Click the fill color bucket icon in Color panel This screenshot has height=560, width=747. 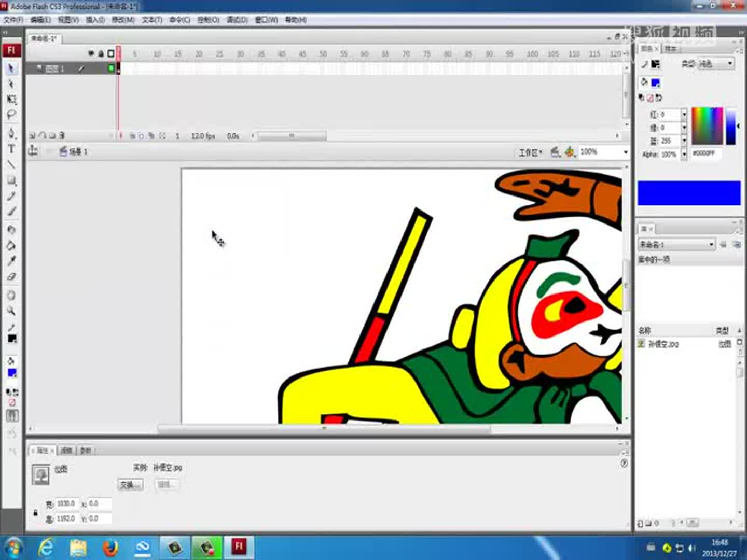pyautogui.click(x=644, y=82)
